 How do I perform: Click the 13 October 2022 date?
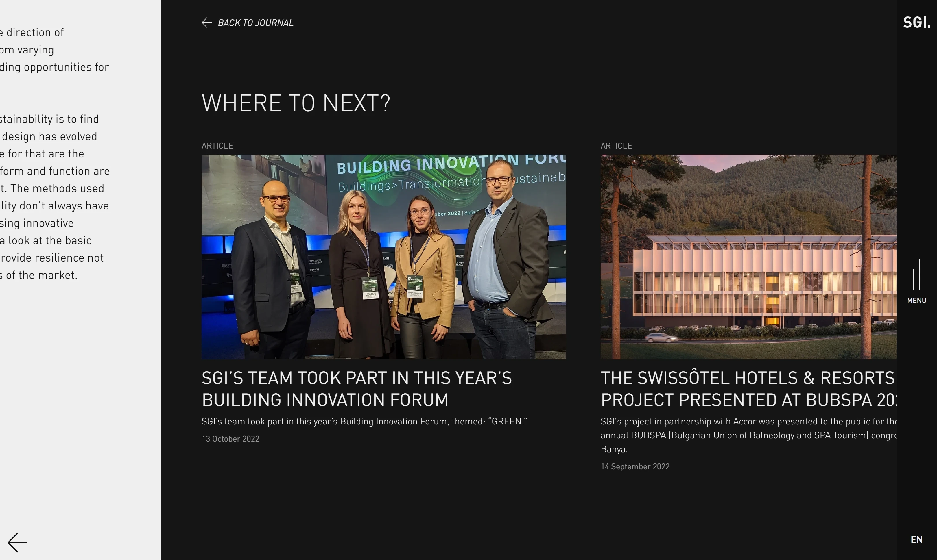click(230, 438)
